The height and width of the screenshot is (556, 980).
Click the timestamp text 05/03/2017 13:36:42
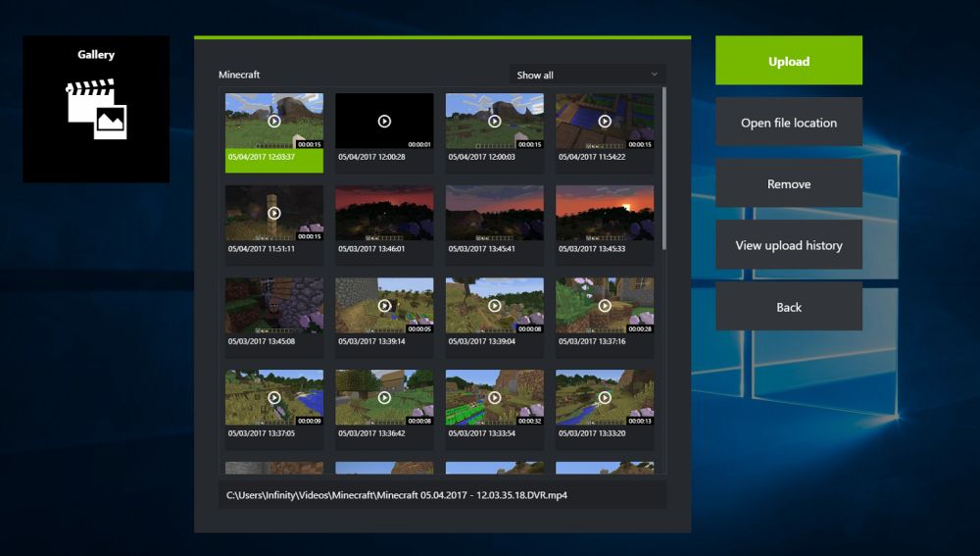(x=371, y=433)
